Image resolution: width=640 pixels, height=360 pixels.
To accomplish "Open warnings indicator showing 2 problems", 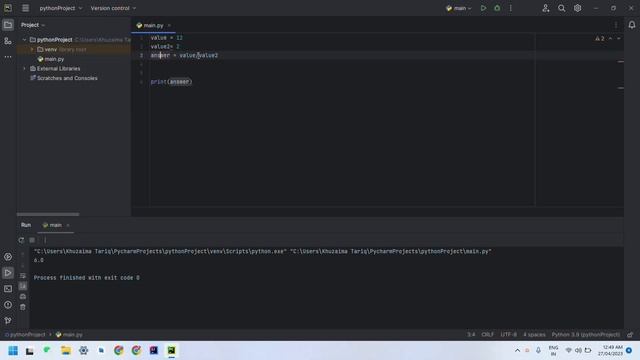I will pyautogui.click(x=600, y=38).
